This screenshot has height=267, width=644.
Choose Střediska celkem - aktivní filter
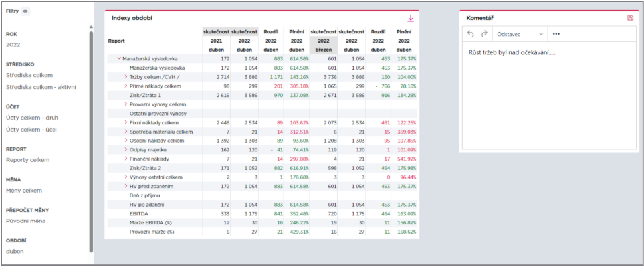coord(41,87)
